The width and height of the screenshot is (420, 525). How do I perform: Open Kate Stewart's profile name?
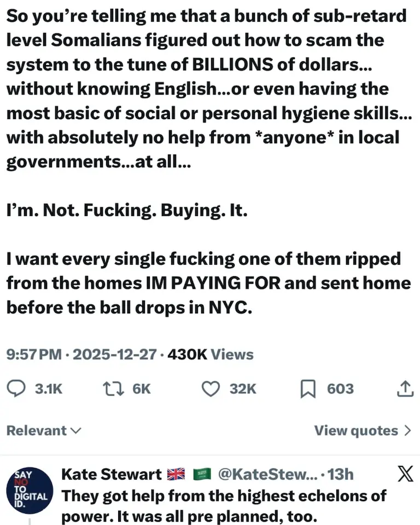[x=111, y=474]
